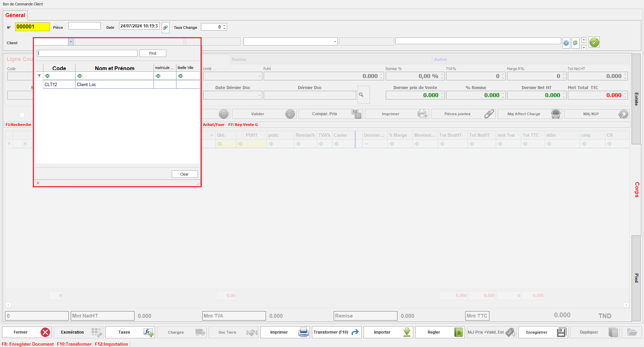Screen dimensions: 644x347
Task: Click the search text field in client popup
Action: click(x=87, y=53)
